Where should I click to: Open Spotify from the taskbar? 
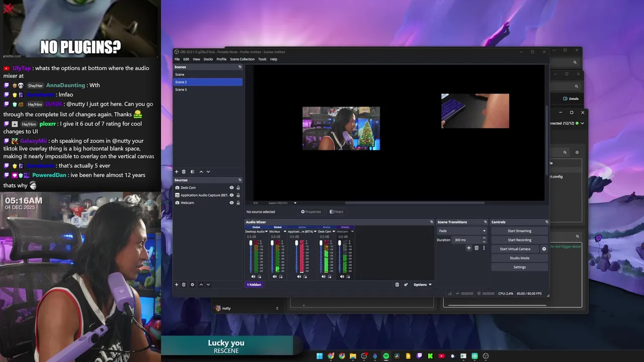386,356
